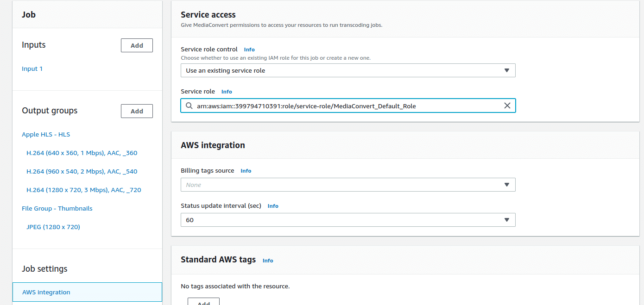Screen dimensions: 644x305
Task: Select the H.264 1280 x 720 output
Action: [83, 190]
